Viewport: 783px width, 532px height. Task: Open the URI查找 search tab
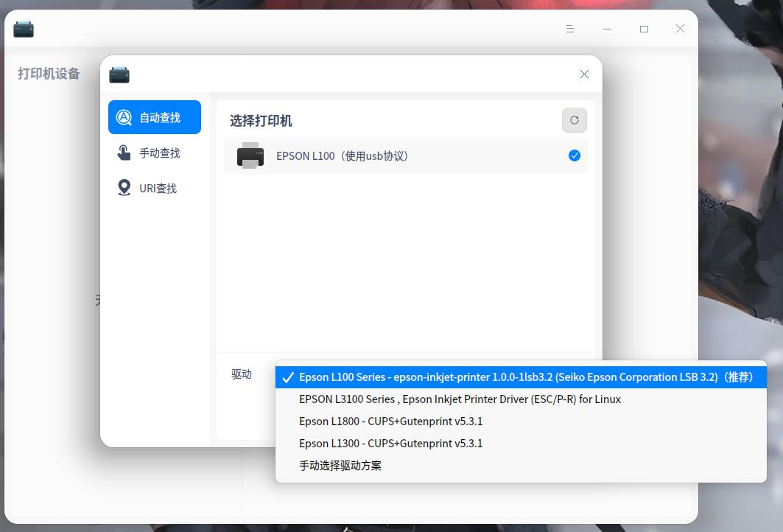coord(154,188)
